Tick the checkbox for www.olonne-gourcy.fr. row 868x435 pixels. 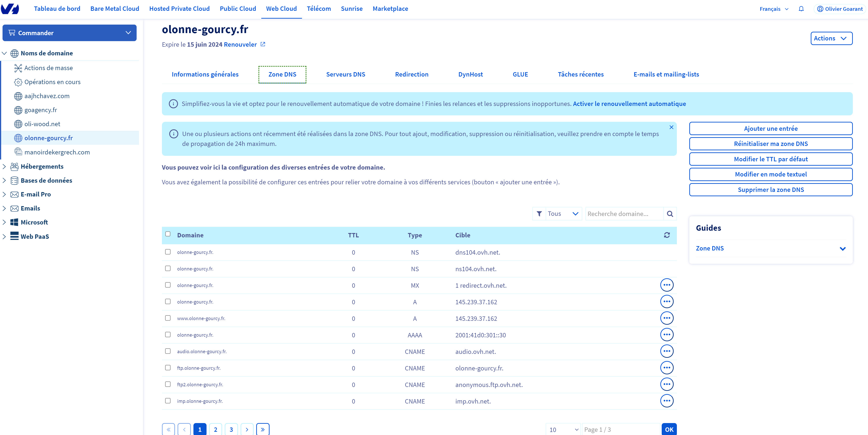coord(168,318)
